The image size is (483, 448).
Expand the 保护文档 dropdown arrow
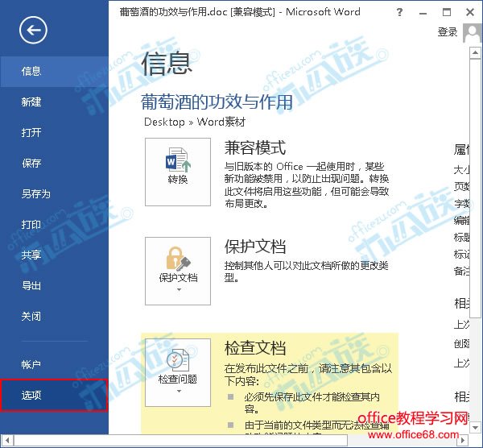[179, 289]
